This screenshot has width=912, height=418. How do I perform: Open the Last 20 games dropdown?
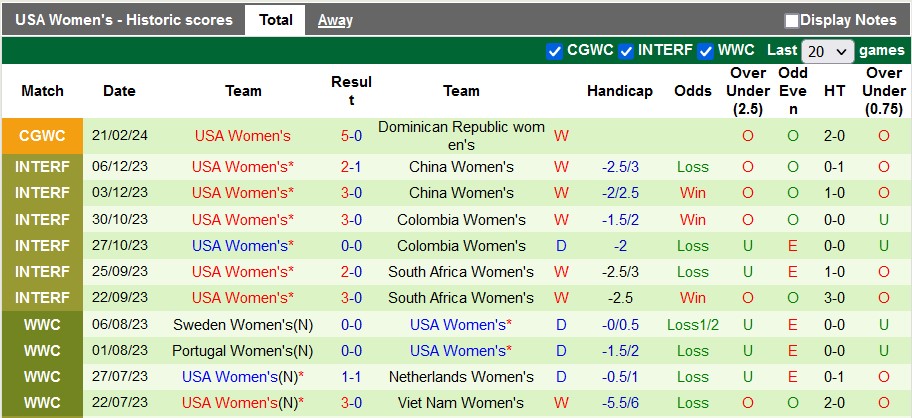pyautogui.click(x=827, y=51)
